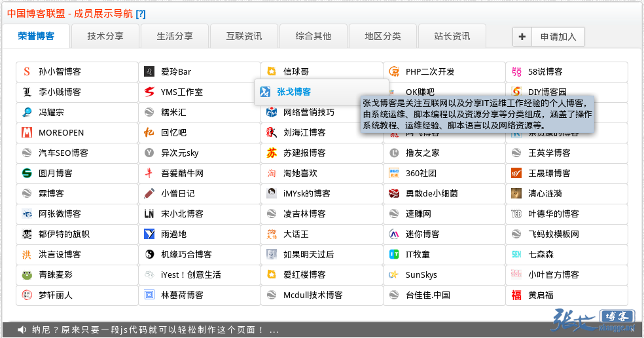Click the 雨過地 blue Y icon
This screenshot has width=644, height=338.
pos(149,234)
